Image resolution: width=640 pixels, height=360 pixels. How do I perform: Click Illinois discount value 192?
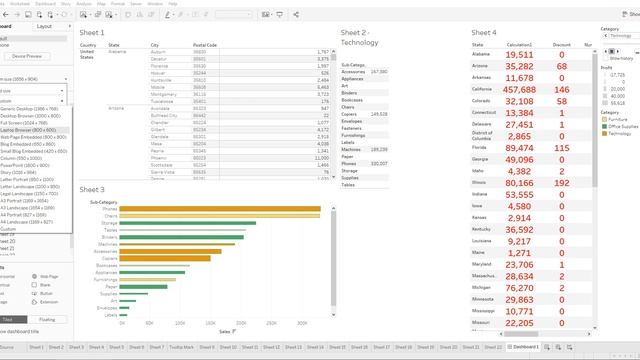[562, 183]
